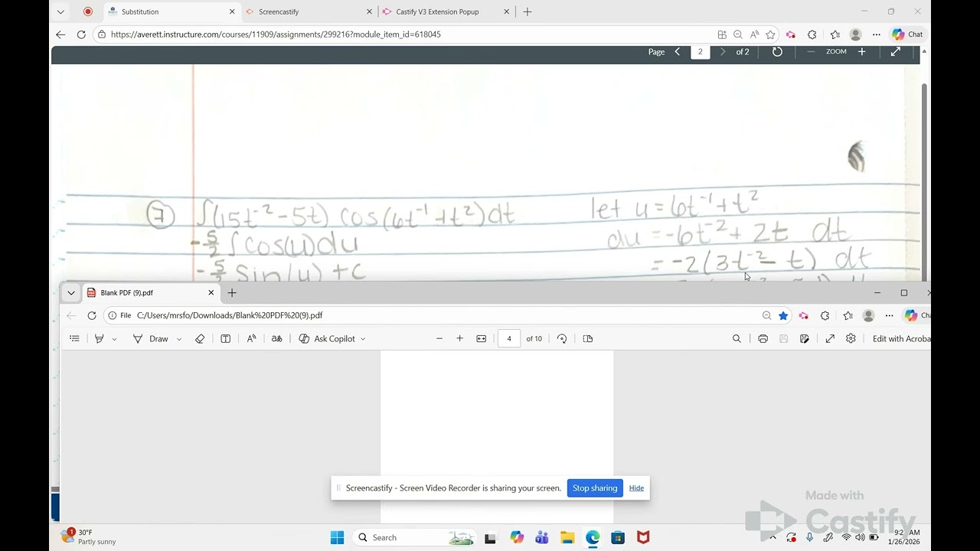The width and height of the screenshot is (980, 551).
Task: Select the Erase tool in the PDF toolbar
Action: [x=200, y=338]
